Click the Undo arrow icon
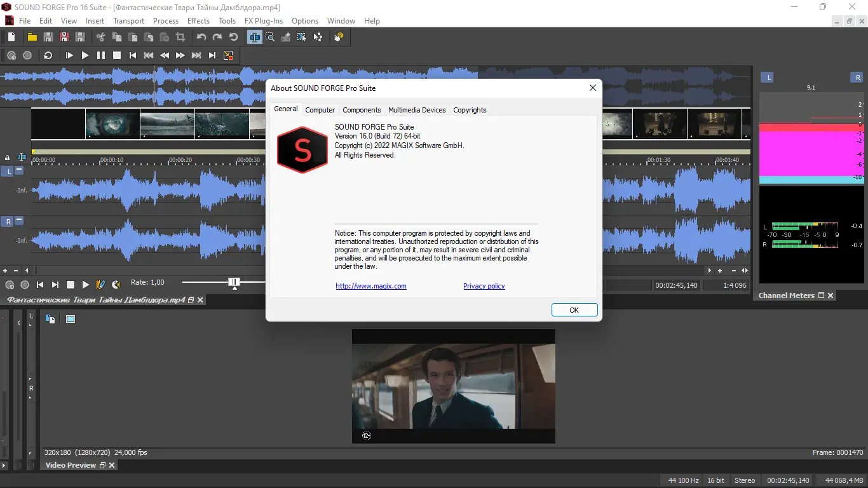 (x=201, y=37)
